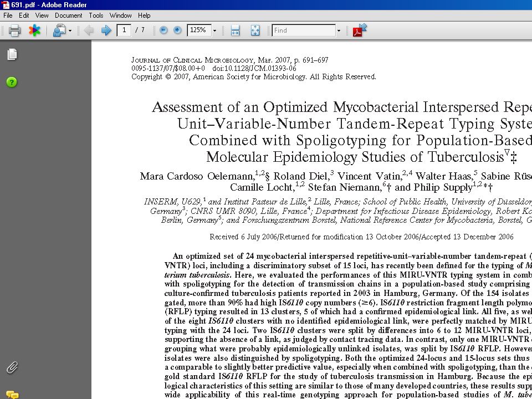Open the Help menu
The height and width of the screenshot is (399, 532).
[144, 16]
